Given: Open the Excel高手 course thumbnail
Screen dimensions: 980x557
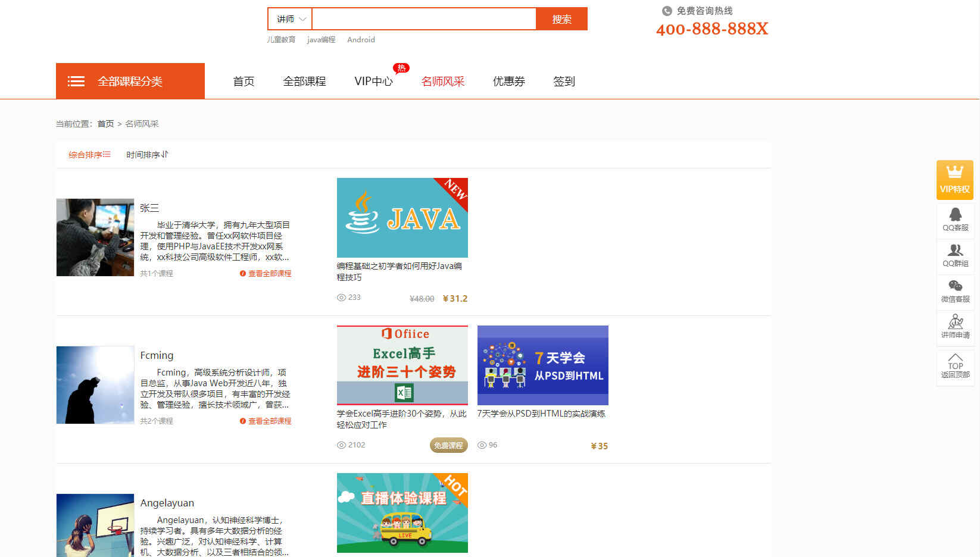Looking at the screenshot, I should 402,365.
